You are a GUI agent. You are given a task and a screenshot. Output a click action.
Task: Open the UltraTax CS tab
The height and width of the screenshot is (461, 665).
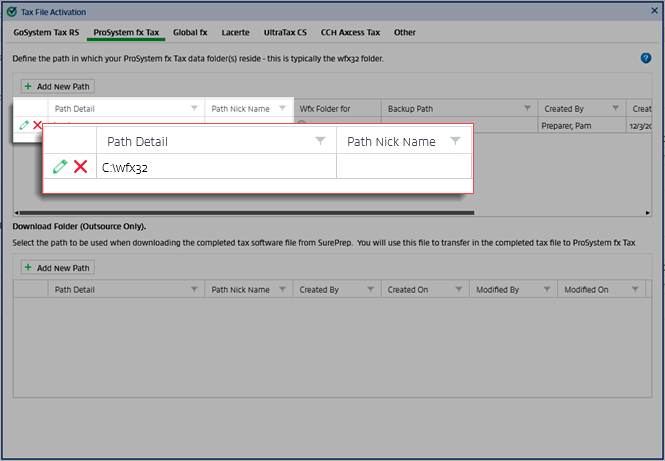(x=285, y=33)
